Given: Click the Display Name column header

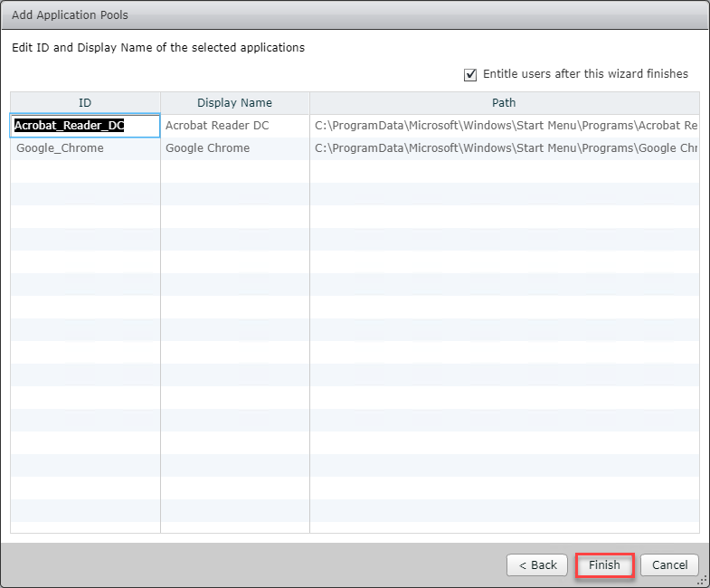Looking at the screenshot, I should pyautogui.click(x=234, y=103).
